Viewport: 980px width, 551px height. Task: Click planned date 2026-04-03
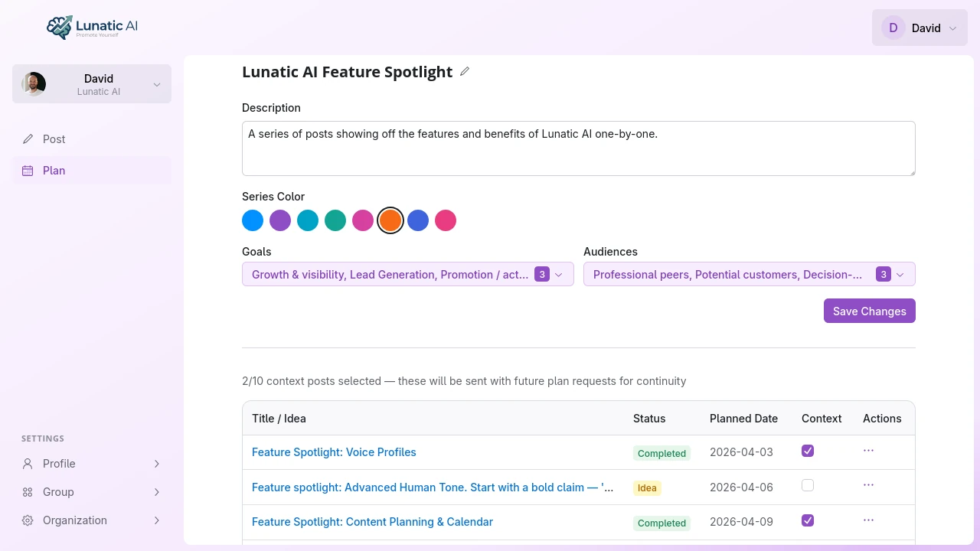point(741,452)
